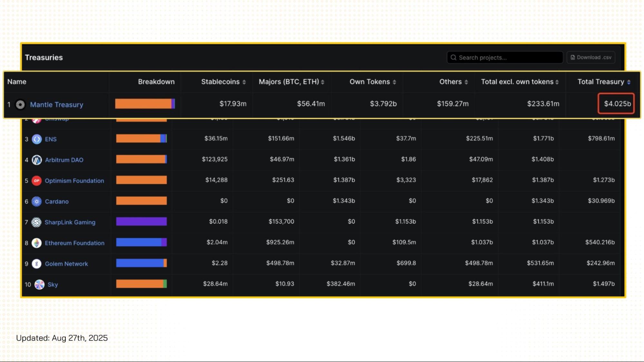The image size is (644, 362).
Task: Click the Name column header
Action: (17, 82)
